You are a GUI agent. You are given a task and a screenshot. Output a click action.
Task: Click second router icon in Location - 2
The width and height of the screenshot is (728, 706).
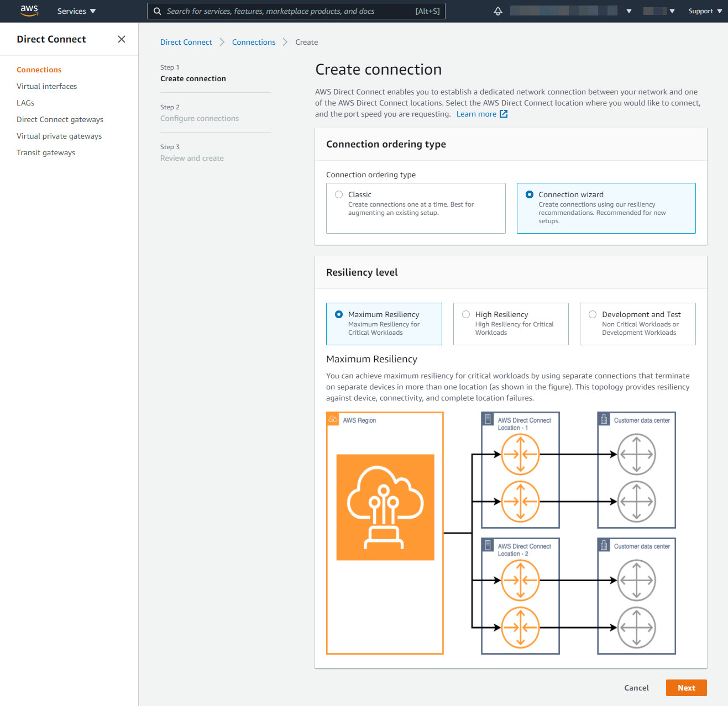pos(520,628)
